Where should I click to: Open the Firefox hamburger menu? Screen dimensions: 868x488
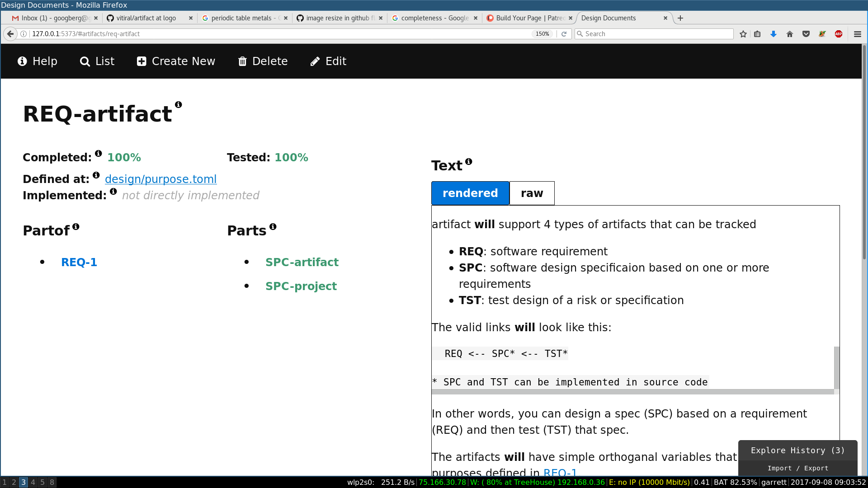[858, 34]
